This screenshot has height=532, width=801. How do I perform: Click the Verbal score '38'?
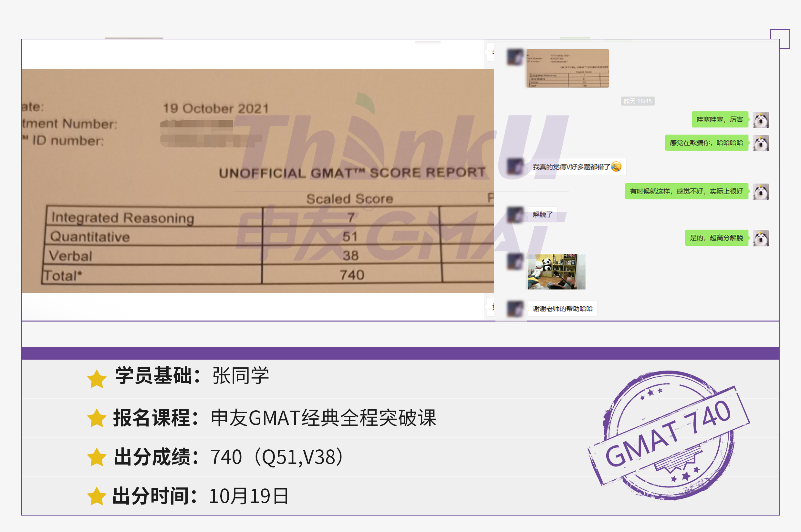pos(351,255)
